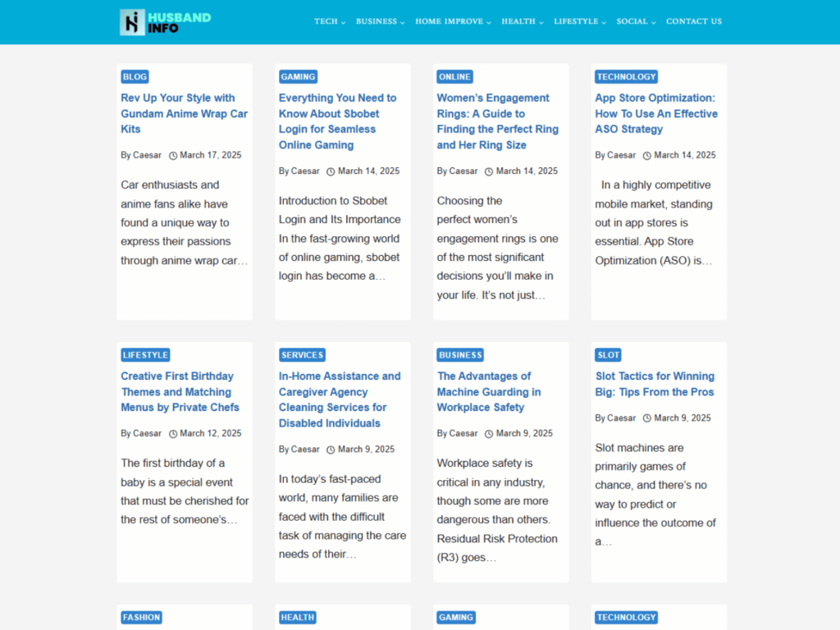840x630 pixels.
Task: Click the clock icon on the Birthday Themes post
Action: 172,433
